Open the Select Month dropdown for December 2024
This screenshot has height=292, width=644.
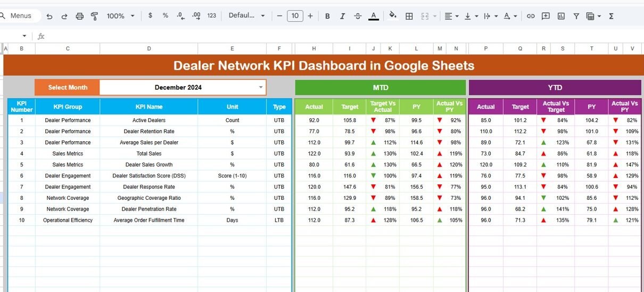coord(260,87)
